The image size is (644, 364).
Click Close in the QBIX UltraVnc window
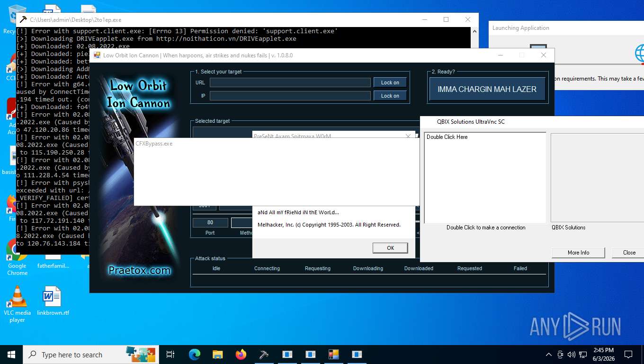tap(629, 253)
